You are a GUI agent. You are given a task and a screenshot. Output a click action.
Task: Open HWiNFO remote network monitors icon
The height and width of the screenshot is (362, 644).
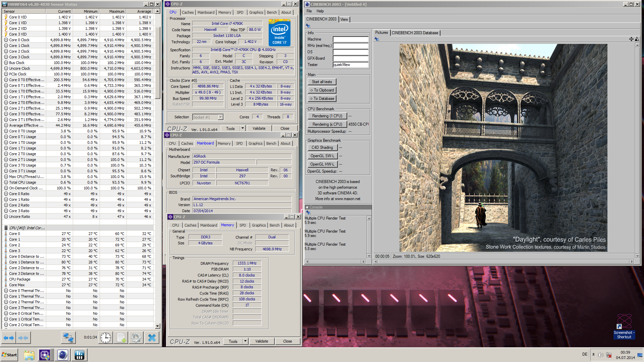68,338
